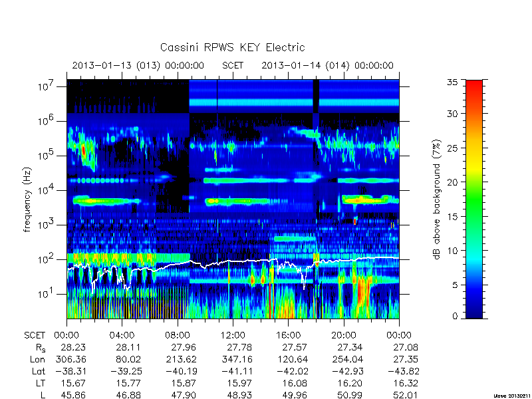This screenshot has width=532, height=399.
Task: Click the red burst near 10^5 Hz
Action: (83, 150)
